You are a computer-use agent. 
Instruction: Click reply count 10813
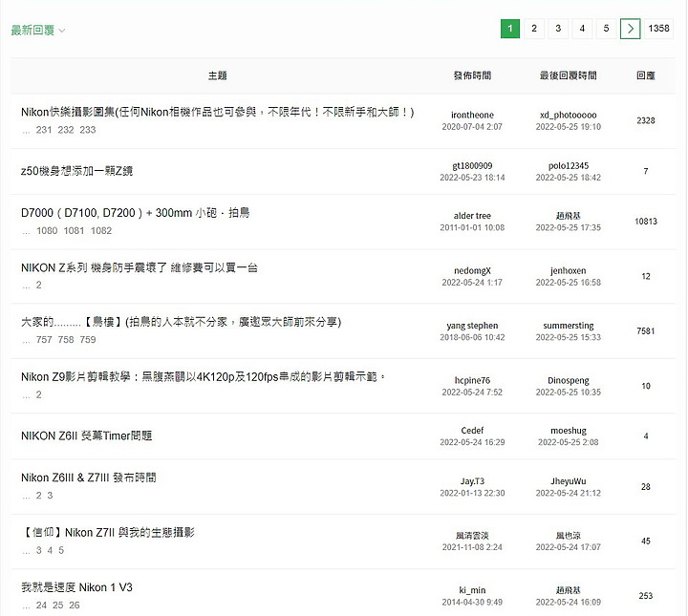tap(645, 222)
